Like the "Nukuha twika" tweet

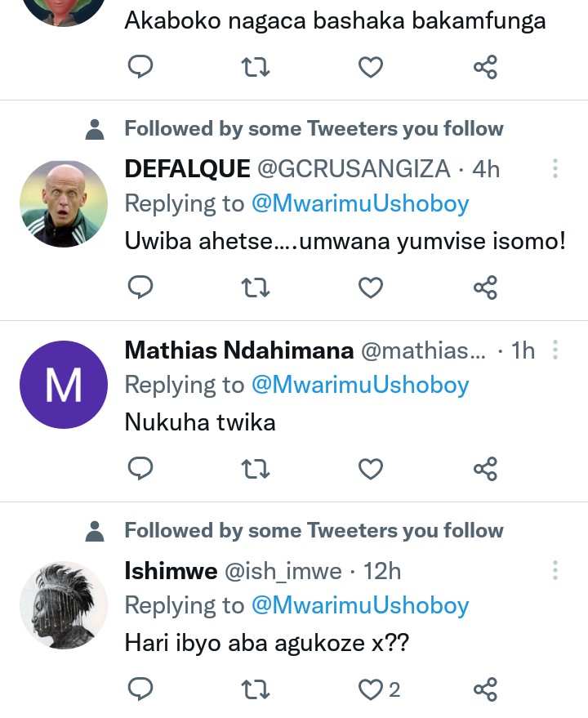(372, 469)
